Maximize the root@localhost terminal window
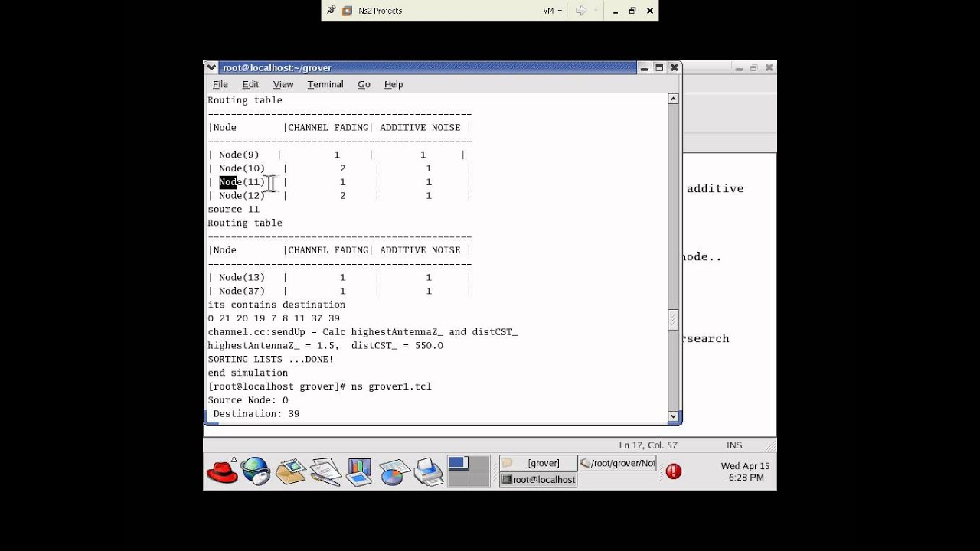Image resolution: width=980 pixels, height=551 pixels. click(659, 67)
